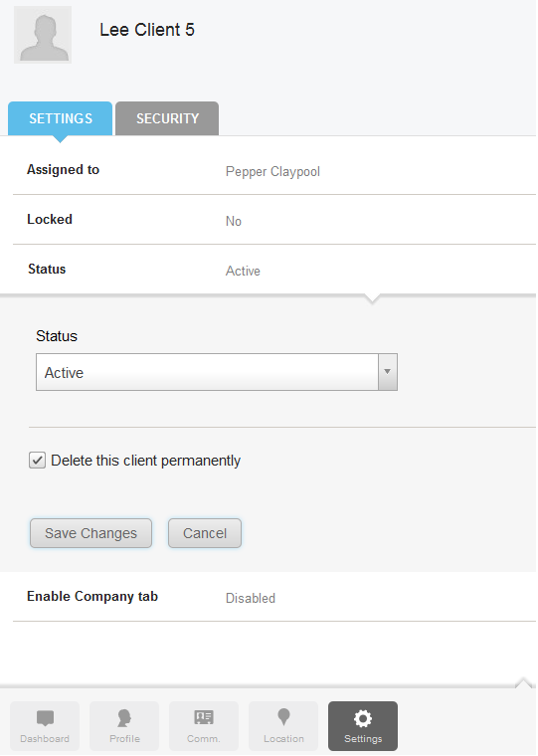Collapse the bottom navigation panel arrow
538x756 pixels.
click(x=523, y=682)
